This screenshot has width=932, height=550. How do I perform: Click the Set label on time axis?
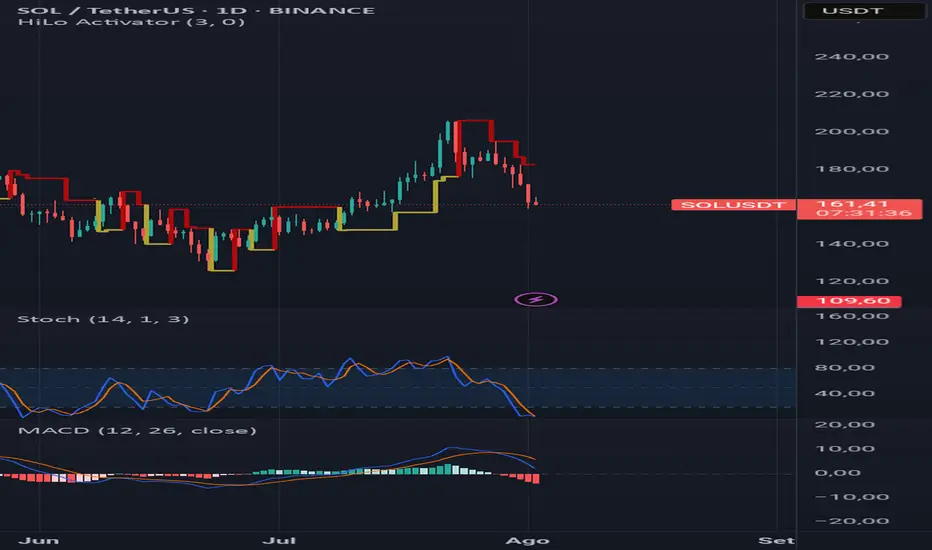[x=776, y=540]
